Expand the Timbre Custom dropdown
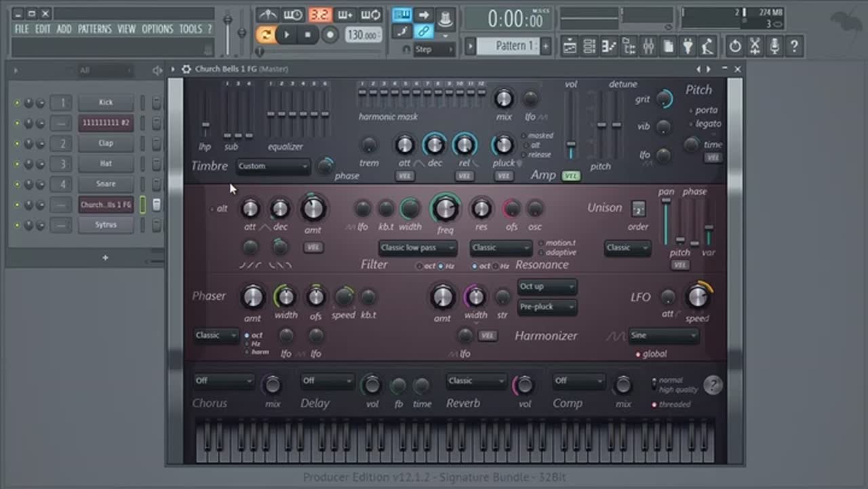The image size is (868, 489). [x=273, y=166]
